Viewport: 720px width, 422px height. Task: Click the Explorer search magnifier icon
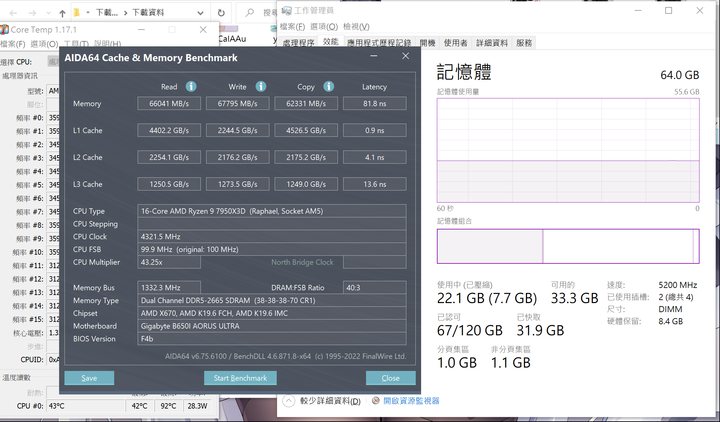[x=250, y=13]
